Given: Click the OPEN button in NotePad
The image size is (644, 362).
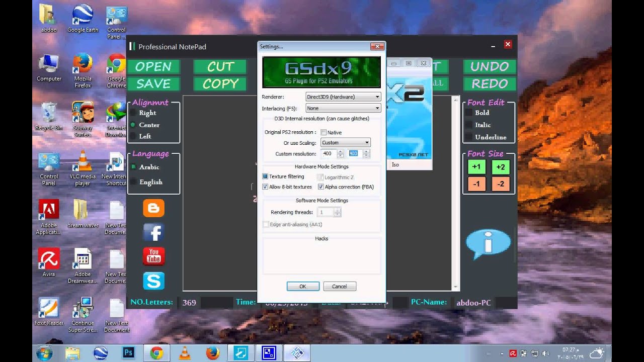Looking at the screenshot, I should (x=153, y=66).
